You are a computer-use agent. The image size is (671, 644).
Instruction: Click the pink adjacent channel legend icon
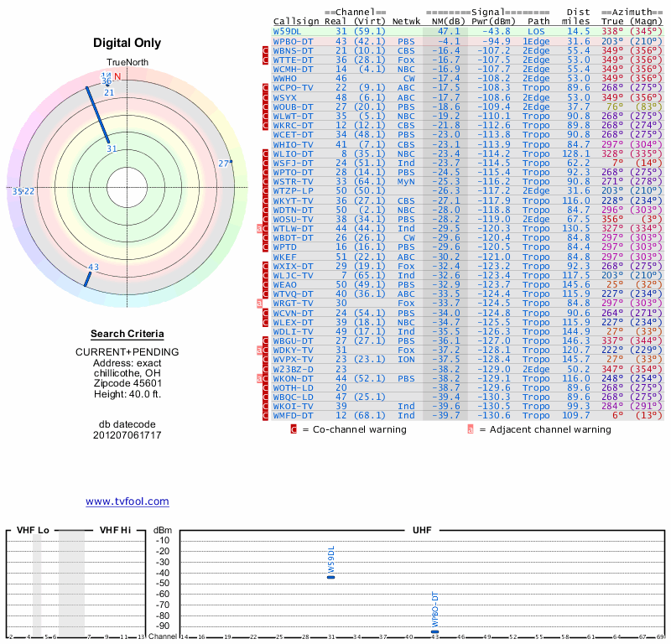471,429
